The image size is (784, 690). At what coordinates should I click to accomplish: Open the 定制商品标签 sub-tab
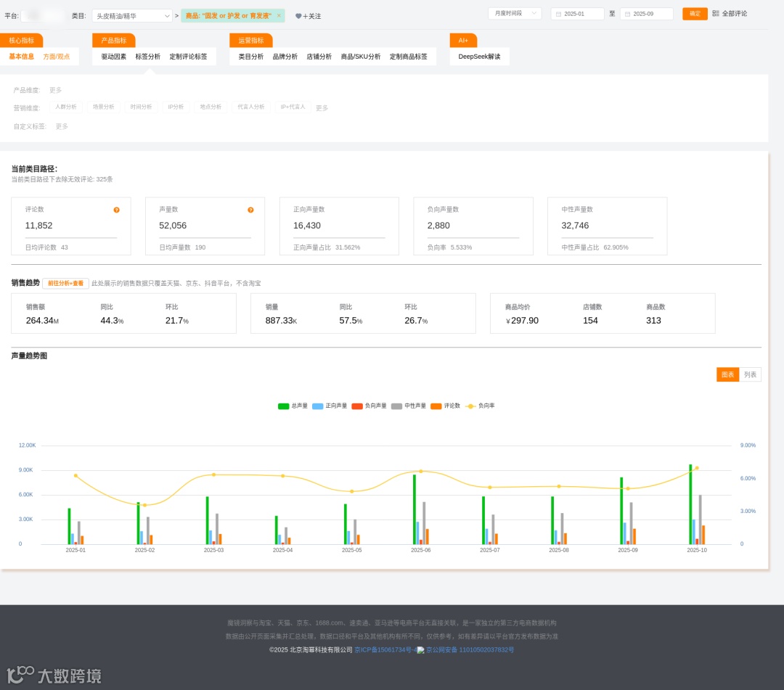pos(409,57)
